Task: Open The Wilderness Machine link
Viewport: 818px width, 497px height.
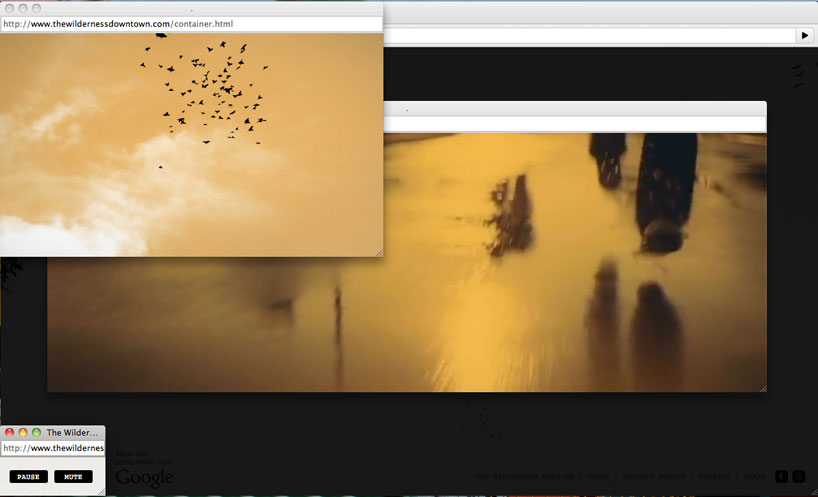Action: (524, 477)
